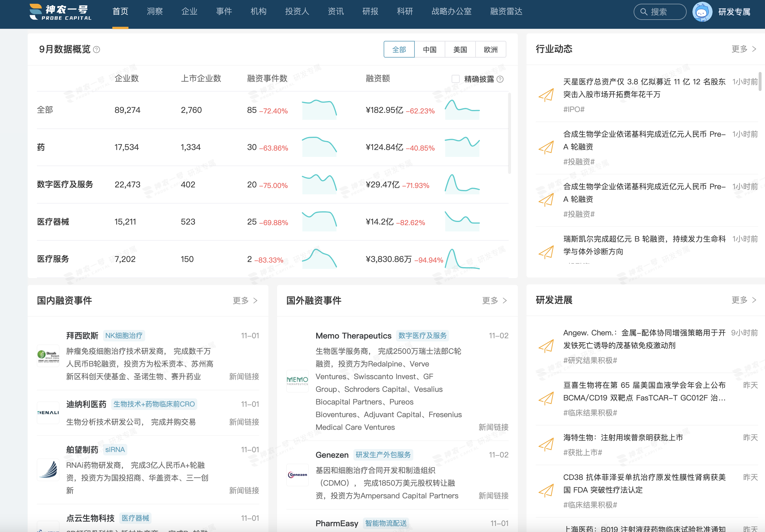The image size is (765, 532).
Task: Expand 更多 in 国内融资事件 panel
Action: (x=245, y=300)
